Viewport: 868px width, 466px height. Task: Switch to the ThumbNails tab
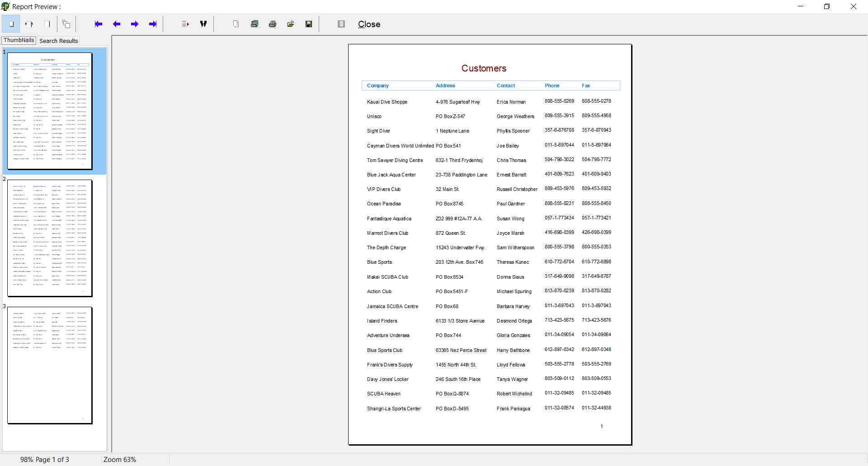point(19,40)
